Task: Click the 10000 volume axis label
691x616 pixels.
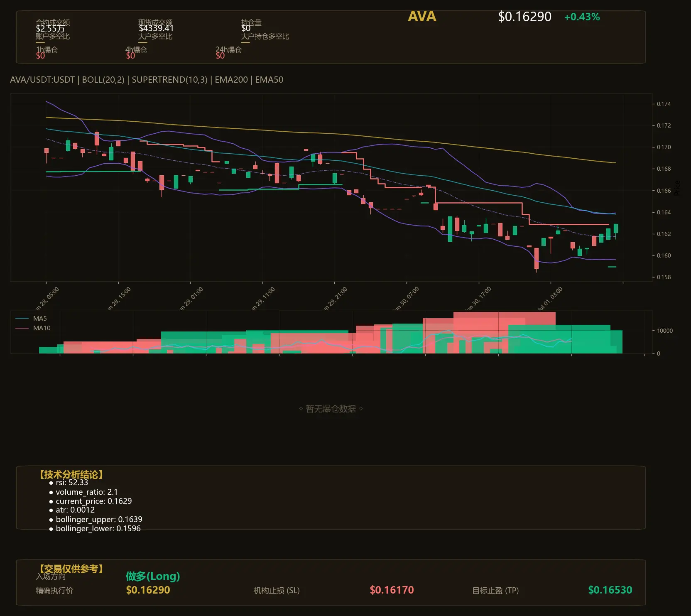Action: point(665,331)
